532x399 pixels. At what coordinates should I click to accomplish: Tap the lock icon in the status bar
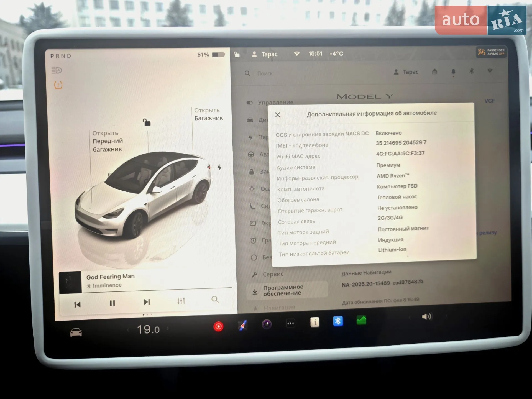click(237, 54)
